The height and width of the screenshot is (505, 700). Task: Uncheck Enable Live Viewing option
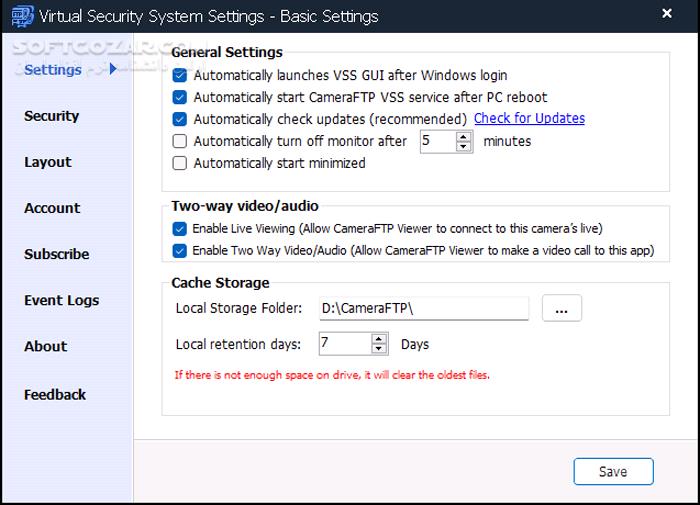(x=180, y=229)
